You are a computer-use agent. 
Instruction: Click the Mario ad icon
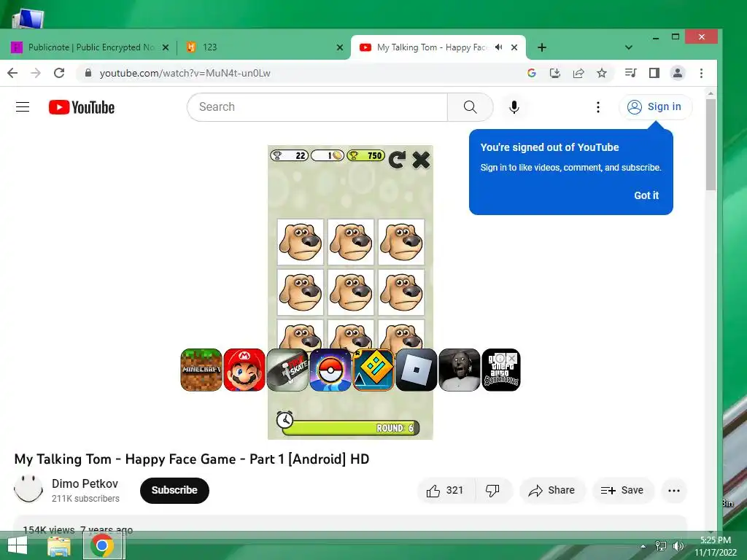[244, 370]
